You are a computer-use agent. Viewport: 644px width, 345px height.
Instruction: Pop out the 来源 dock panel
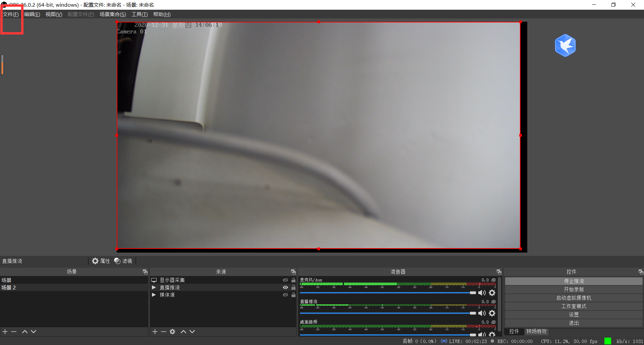293,272
